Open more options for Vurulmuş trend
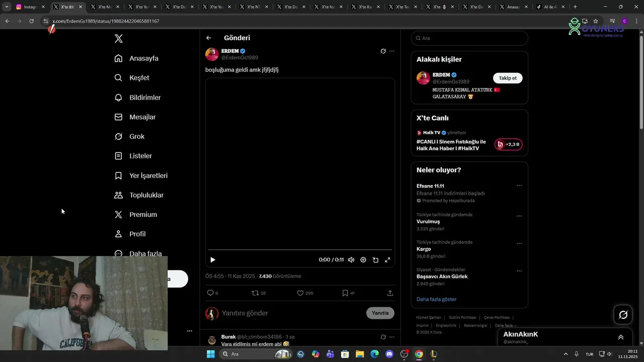 click(519, 216)
